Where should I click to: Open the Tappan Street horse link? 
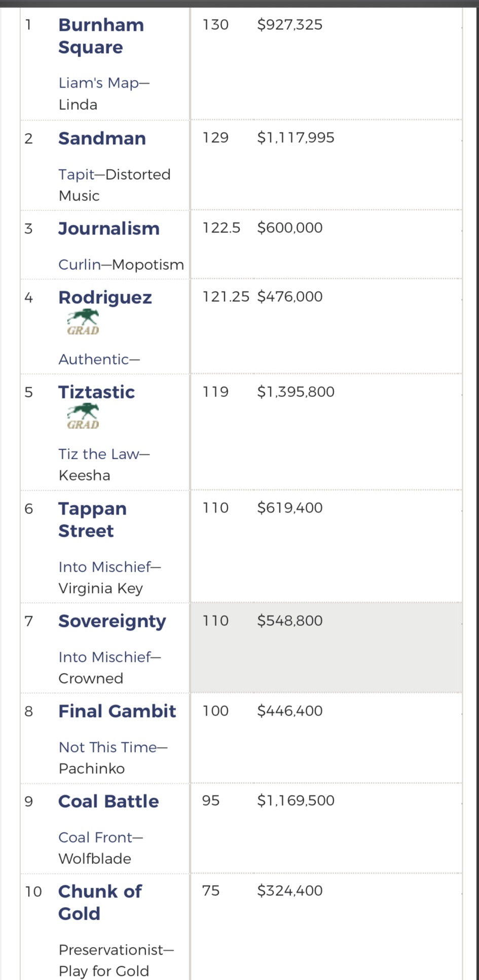92,520
